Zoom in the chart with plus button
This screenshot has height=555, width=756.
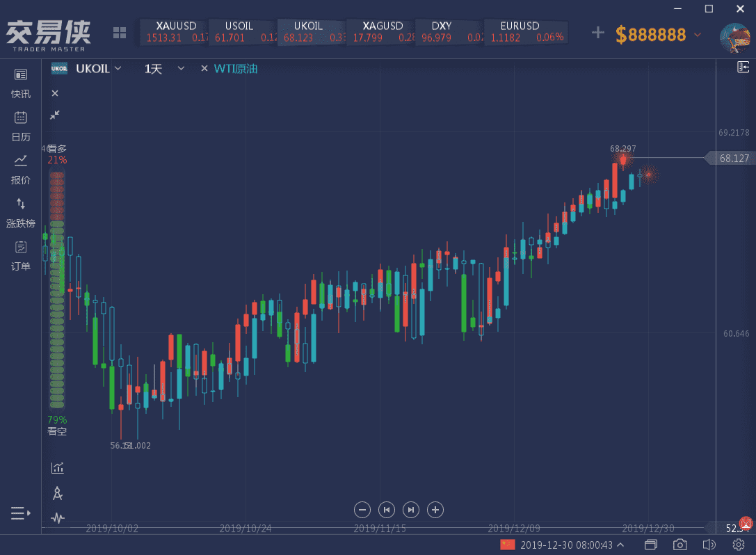point(435,510)
